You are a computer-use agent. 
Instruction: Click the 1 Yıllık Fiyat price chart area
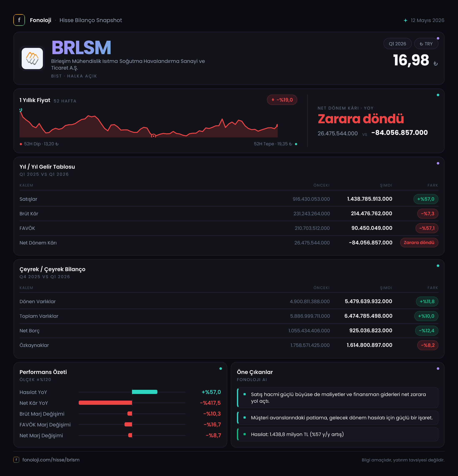[x=148, y=123]
